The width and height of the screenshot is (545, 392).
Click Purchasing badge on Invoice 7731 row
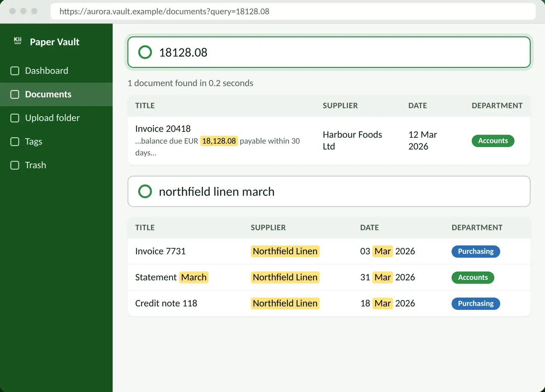tap(476, 251)
